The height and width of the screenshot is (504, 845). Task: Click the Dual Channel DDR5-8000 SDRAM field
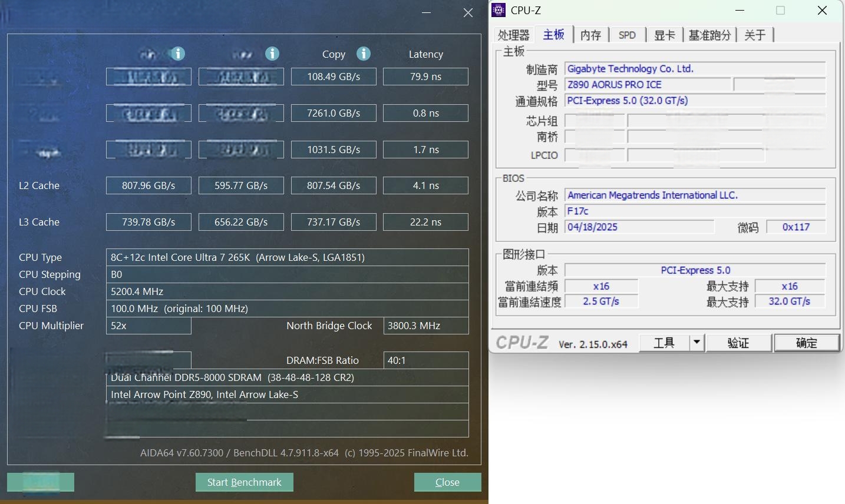tap(288, 377)
